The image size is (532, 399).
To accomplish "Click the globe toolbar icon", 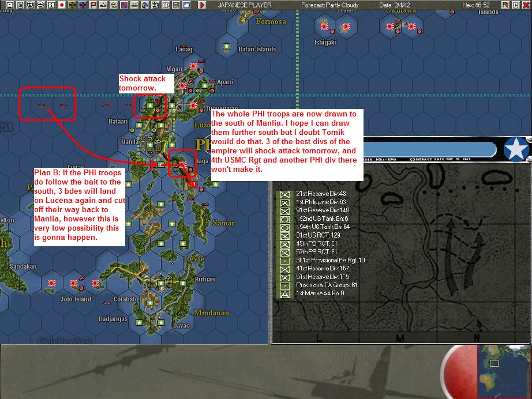I will coord(145,5).
